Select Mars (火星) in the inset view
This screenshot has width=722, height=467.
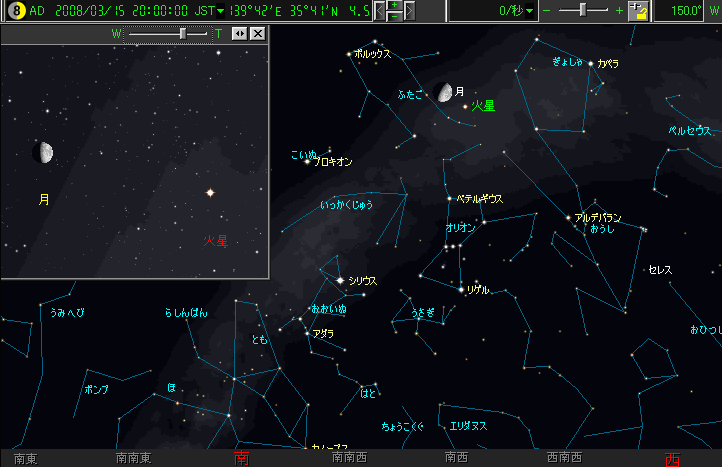[210, 192]
